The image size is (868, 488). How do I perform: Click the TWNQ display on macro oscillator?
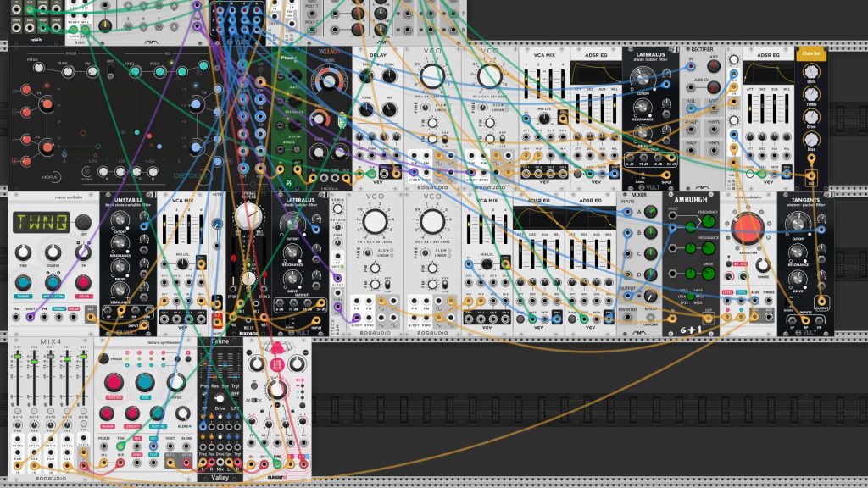42,223
